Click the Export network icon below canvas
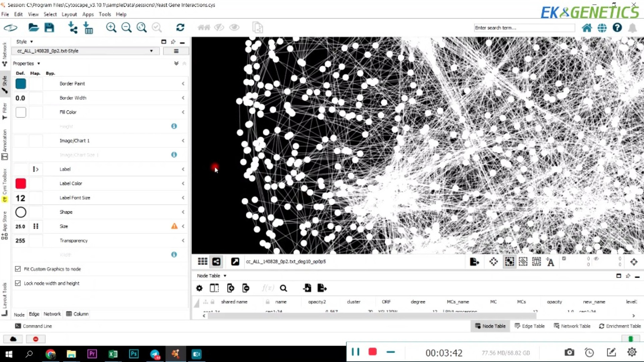Screen dimensions: 644x362 tap(474, 262)
